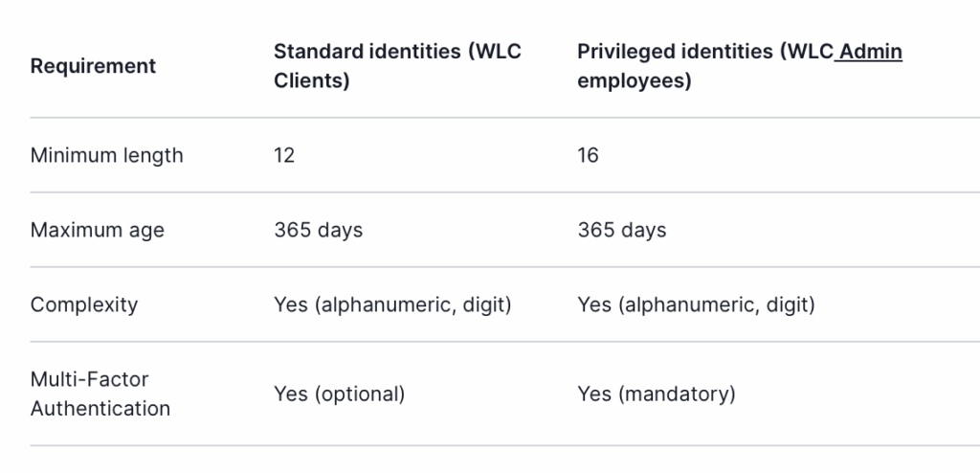Click Complexity value under Standard identities
Viewport: 980px width, 473px height.
tap(392, 304)
